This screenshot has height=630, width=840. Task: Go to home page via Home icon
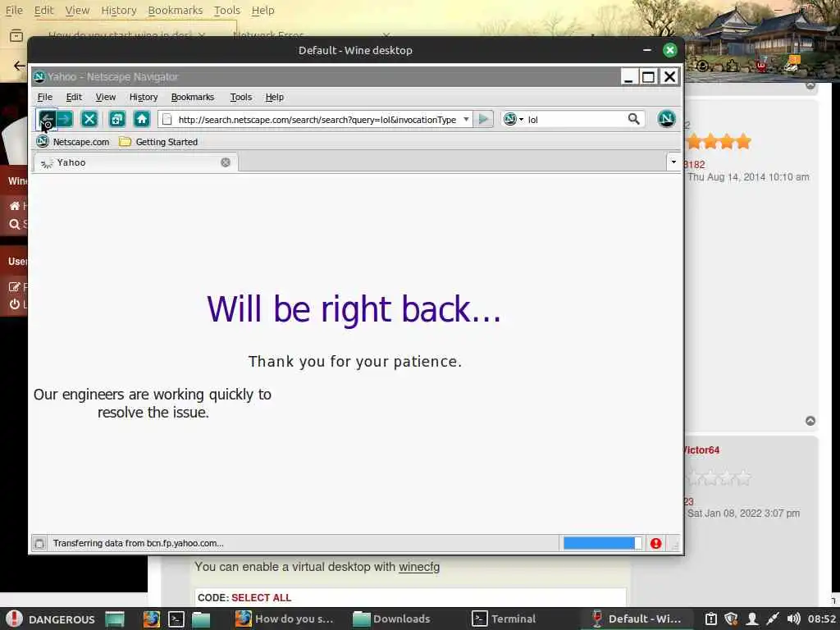click(142, 119)
